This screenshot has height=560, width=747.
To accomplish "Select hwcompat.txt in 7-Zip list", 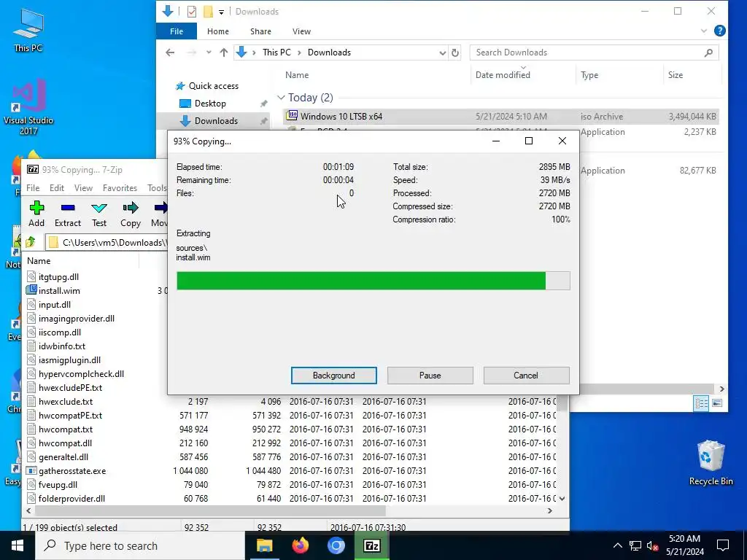I will (x=65, y=429).
